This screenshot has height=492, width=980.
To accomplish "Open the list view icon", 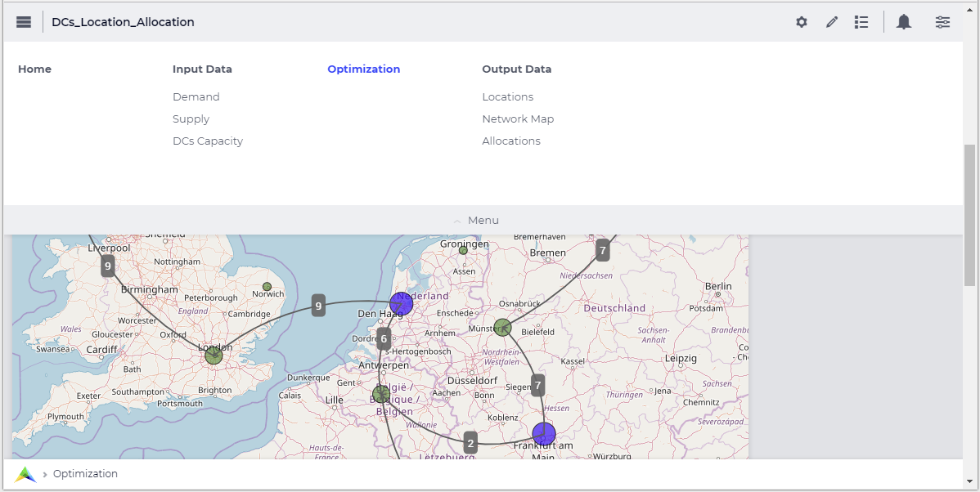I will (861, 22).
